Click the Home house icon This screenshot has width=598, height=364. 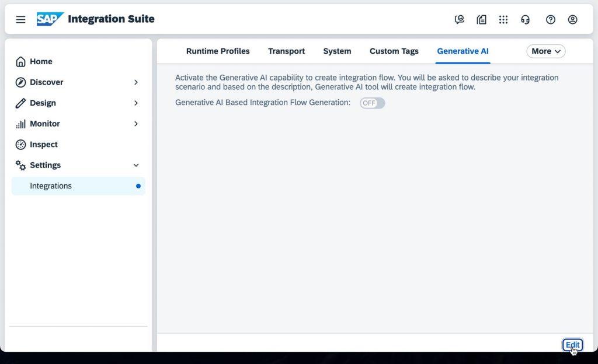(20, 62)
